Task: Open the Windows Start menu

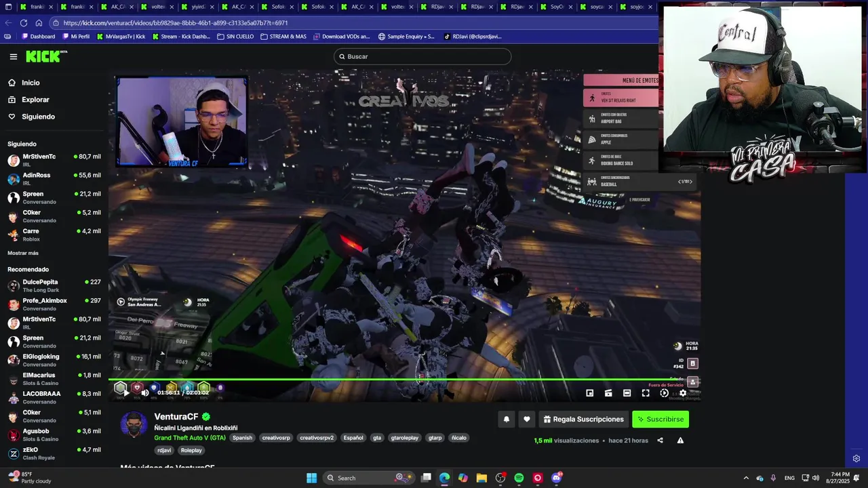Action: pos(311,478)
